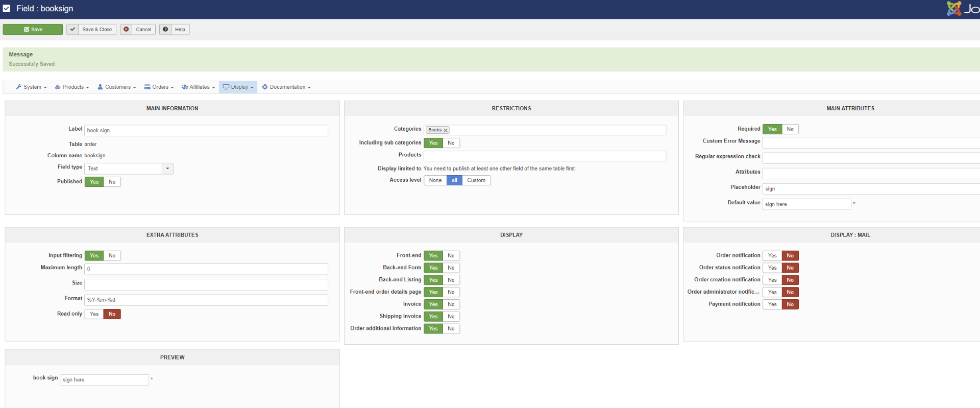Viewport: 980px width, 408px height.
Task: Set Back-end Form display to No
Action: tap(451, 268)
